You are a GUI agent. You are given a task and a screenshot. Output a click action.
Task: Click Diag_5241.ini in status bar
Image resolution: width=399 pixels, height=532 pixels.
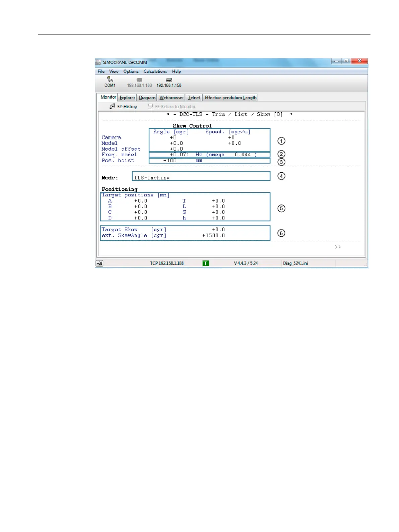[295, 263]
